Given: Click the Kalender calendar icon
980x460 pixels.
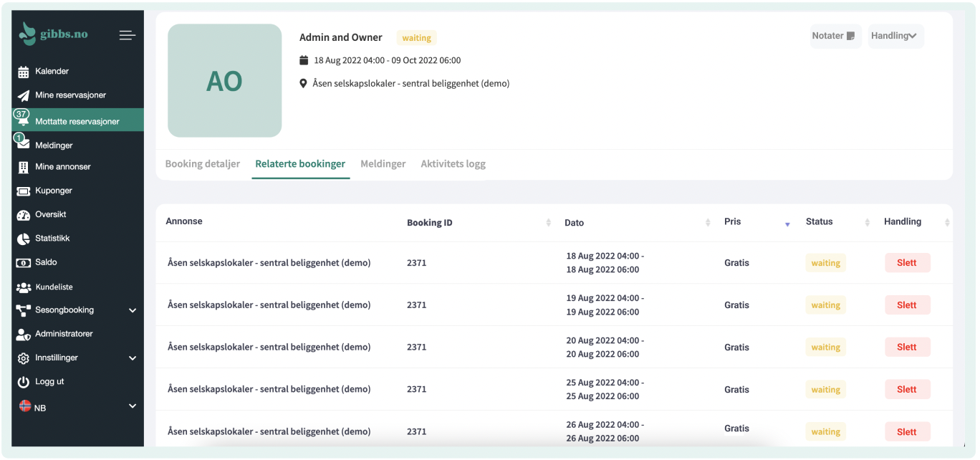Looking at the screenshot, I should pos(24,72).
